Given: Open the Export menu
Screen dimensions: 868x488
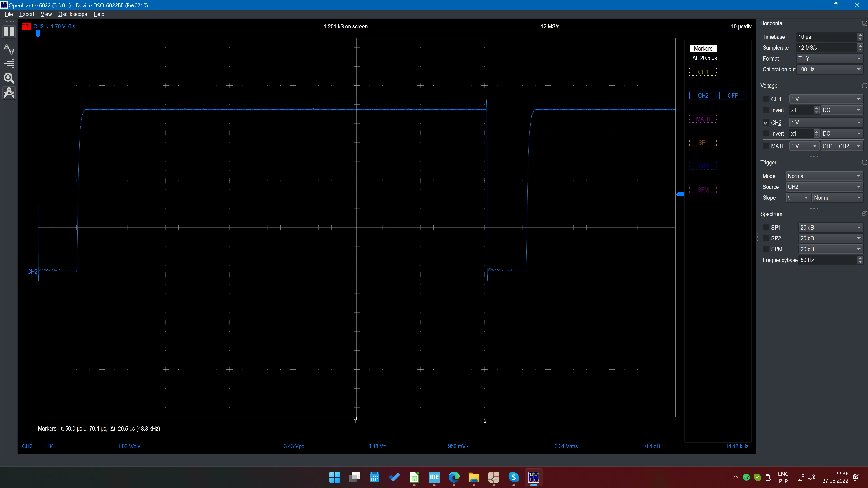Looking at the screenshot, I should [27, 14].
